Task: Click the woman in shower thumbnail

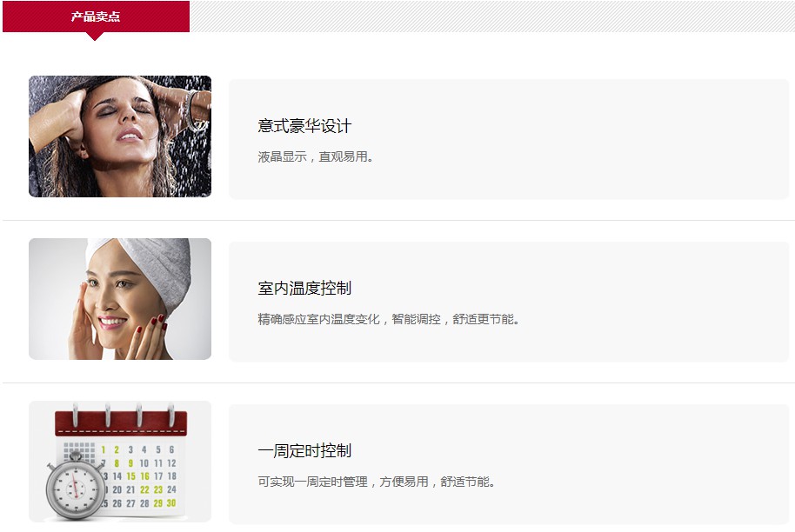Action: coord(120,136)
